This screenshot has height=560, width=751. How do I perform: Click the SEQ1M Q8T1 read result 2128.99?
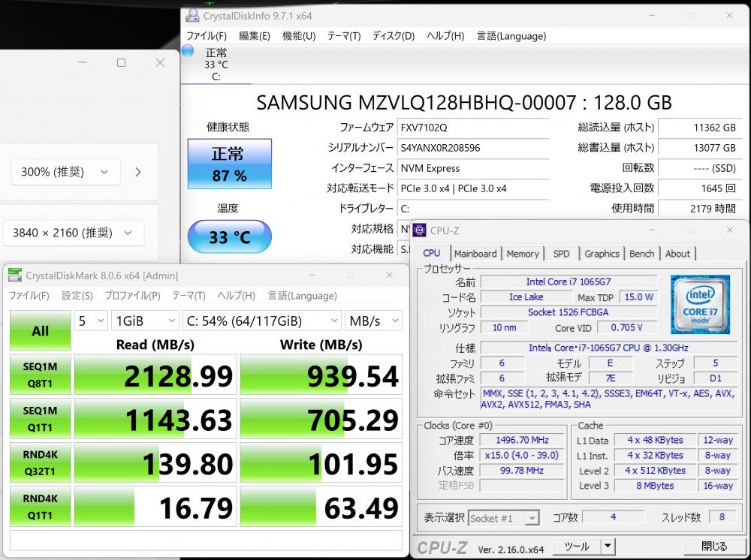pos(155,375)
